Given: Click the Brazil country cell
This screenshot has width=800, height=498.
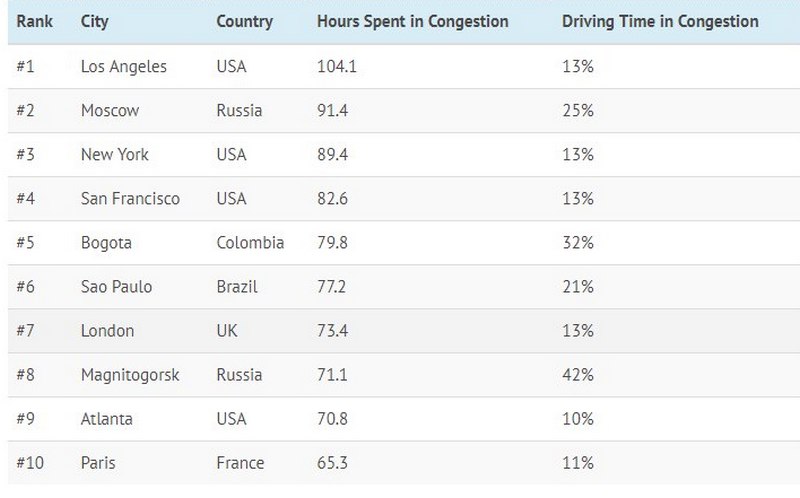Looking at the screenshot, I should click(x=236, y=287).
